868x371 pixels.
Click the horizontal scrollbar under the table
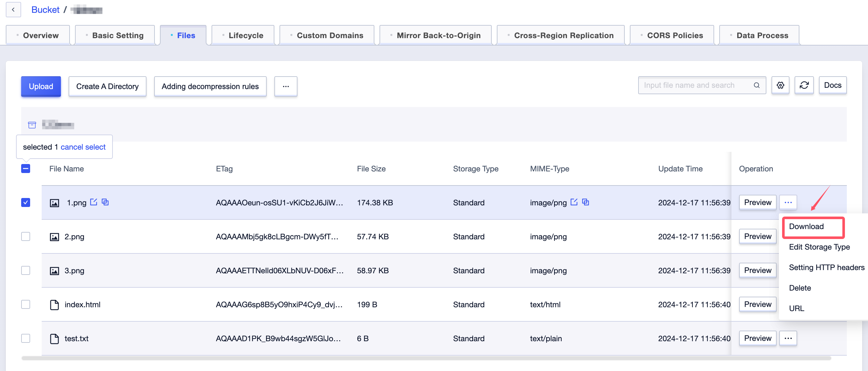click(426, 358)
